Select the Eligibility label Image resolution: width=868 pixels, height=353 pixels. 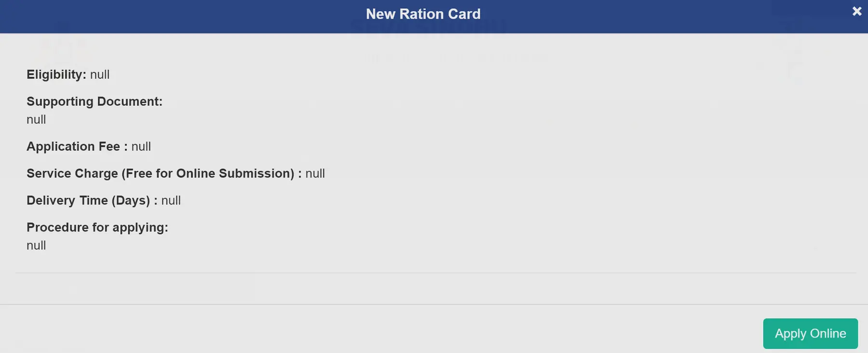click(56, 74)
